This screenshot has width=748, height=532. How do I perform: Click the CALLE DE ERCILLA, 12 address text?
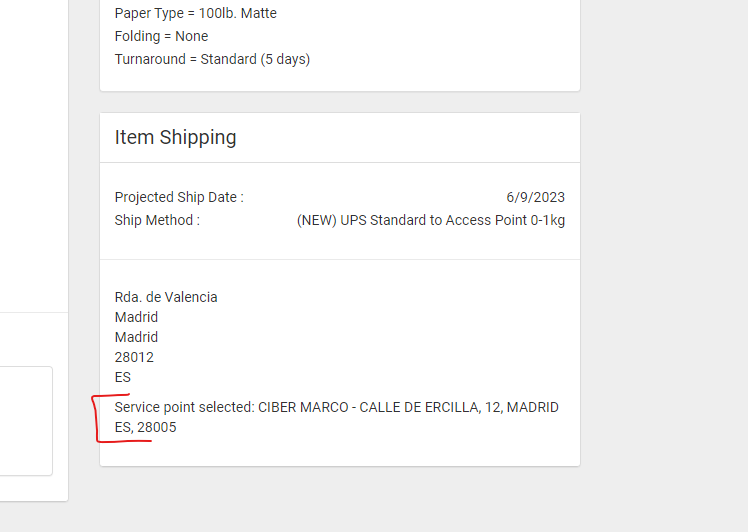429,407
